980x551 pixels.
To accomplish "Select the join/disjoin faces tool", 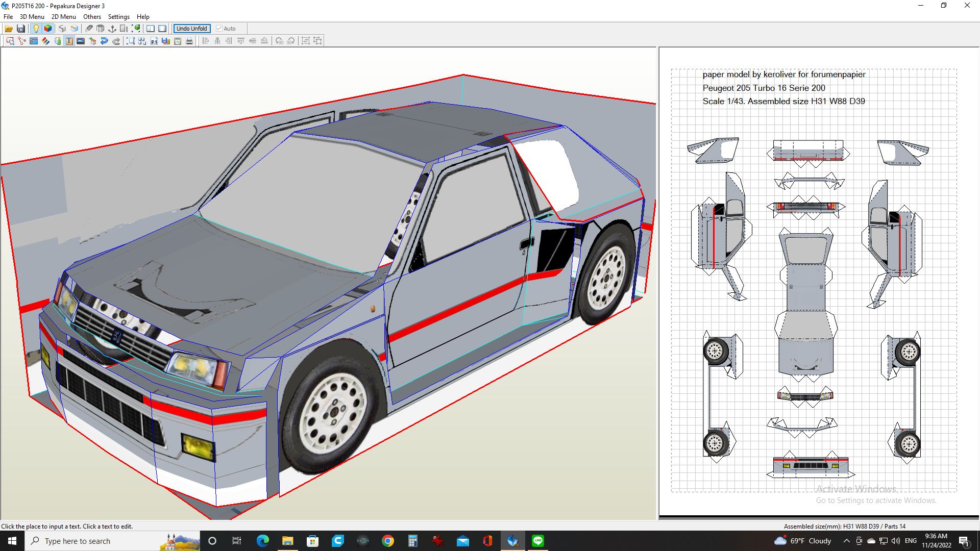I will pyautogui.click(x=22, y=41).
